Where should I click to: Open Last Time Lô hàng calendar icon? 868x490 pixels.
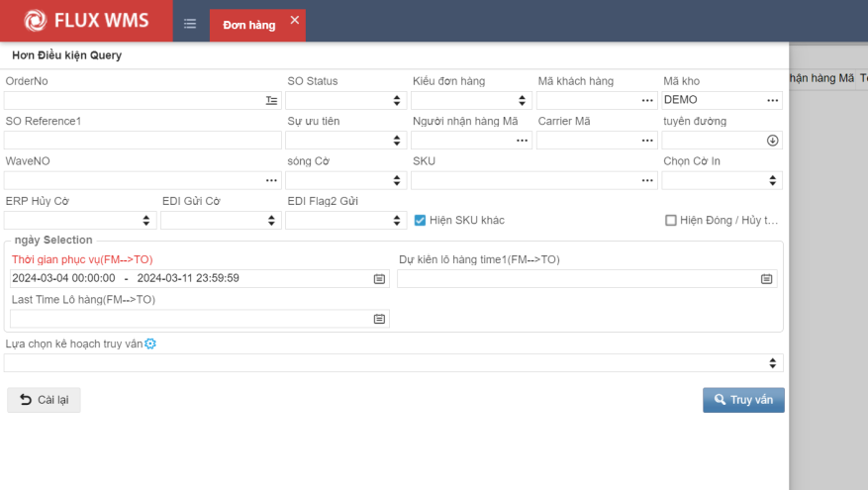[x=379, y=319]
